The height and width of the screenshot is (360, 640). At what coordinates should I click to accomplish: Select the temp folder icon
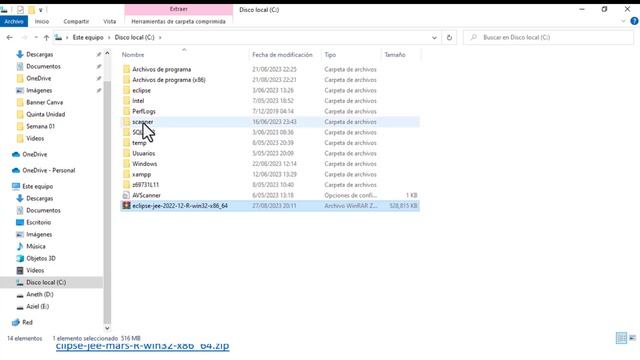pyautogui.click(x=127, y=143)
